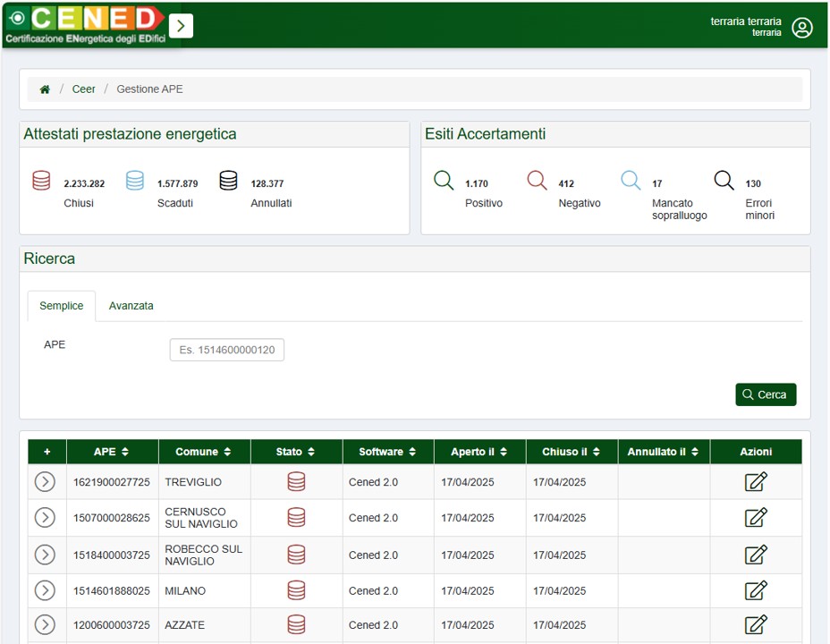This screenshot has width=830, height=644.
Task: Edit the TREVIGLIO APE record
Action: (x=756, y=481)
